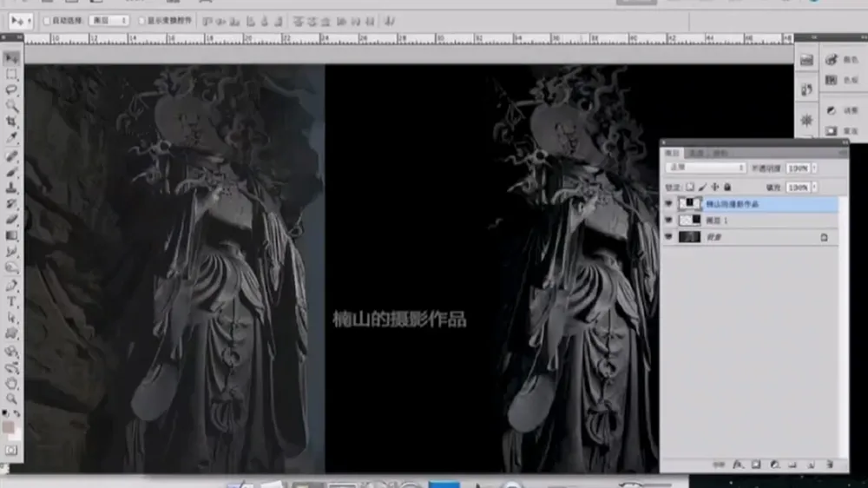Select the Horizontal Type tool

11,302
